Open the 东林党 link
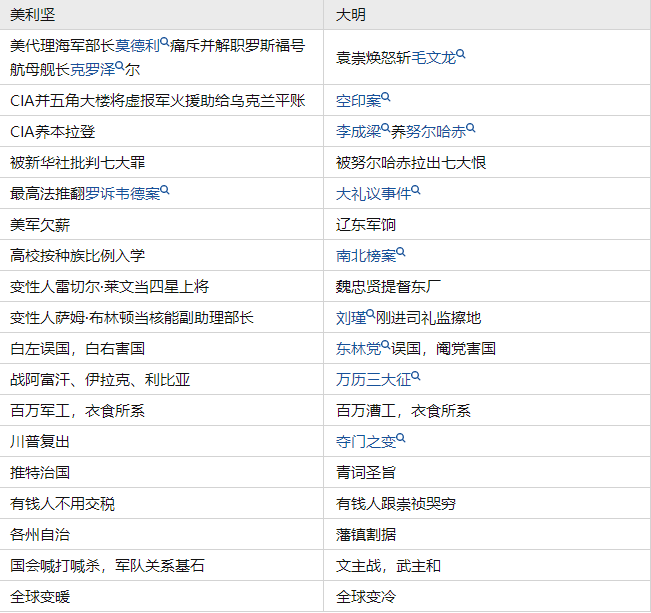Image resolution: width=651 pixels, height=613 pixels. coord(358,348)
